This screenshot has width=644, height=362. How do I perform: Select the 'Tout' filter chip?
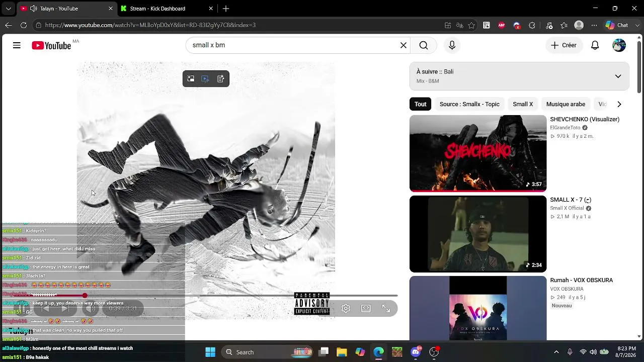click(421, 104)
